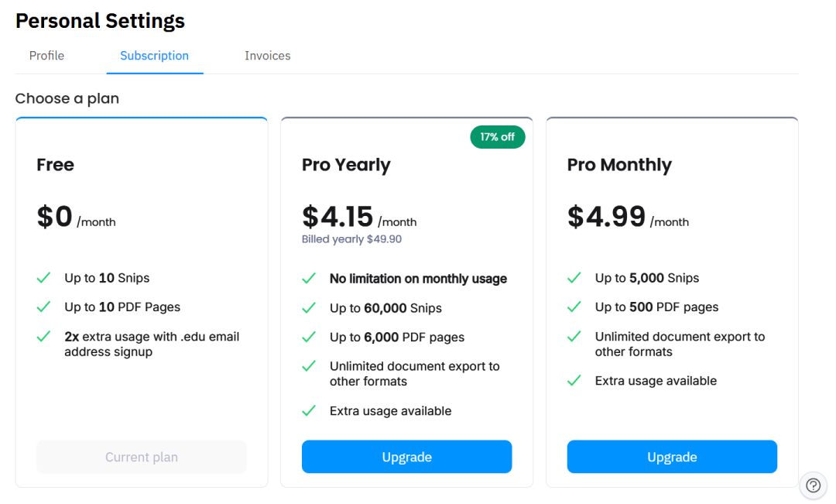Click checkmark beside Up to 5,000 Snips
836x504 pixels.
[x=574, y=278]
